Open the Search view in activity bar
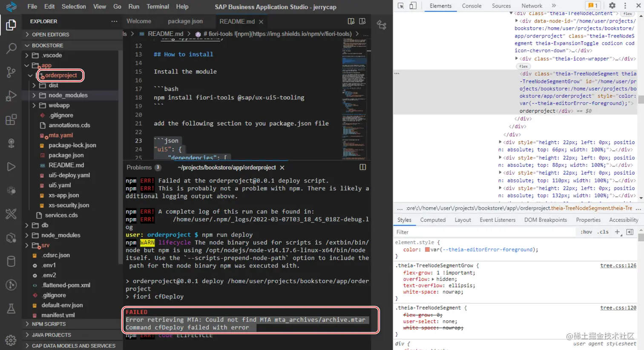 11,48
